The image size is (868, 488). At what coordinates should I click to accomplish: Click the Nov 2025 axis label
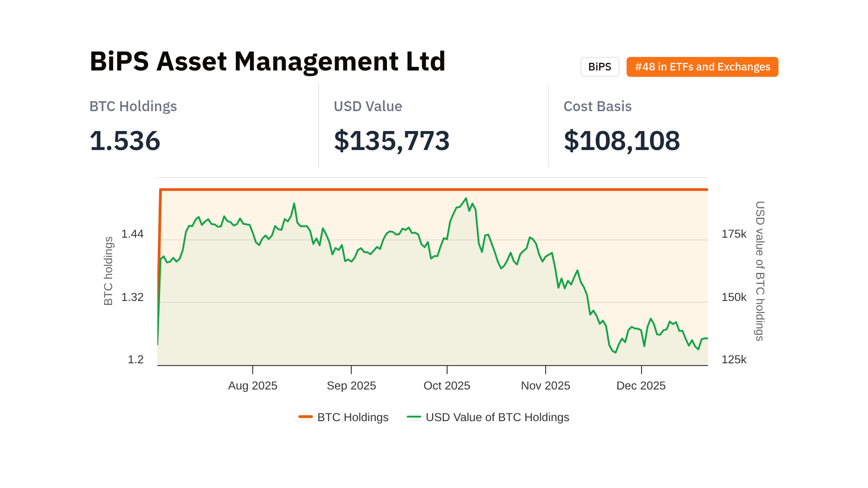(x=545, y=385)
